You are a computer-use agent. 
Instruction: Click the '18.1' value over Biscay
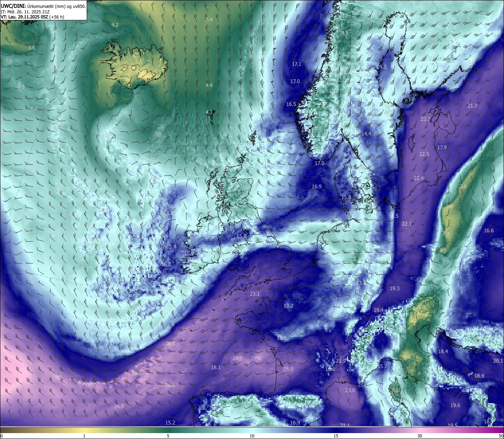click(216, 367)
